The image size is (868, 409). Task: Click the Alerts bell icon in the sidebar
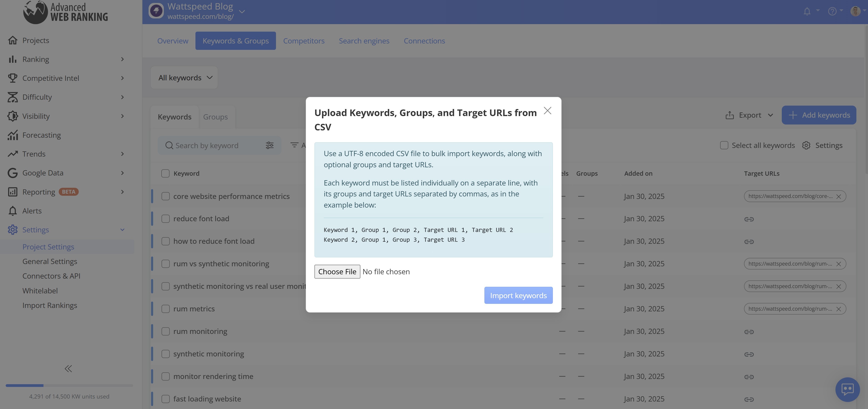point(13,211)
